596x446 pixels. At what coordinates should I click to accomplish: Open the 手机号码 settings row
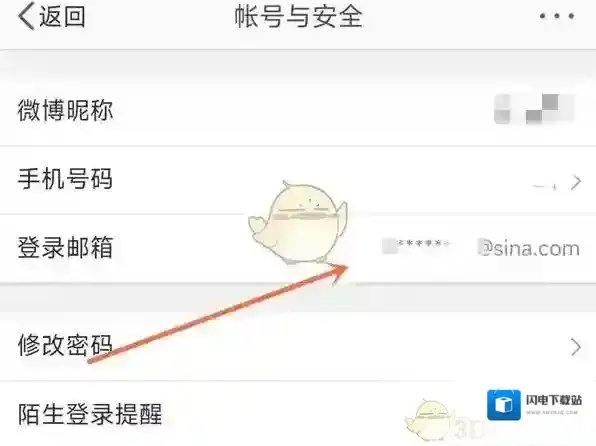coord(298,180)
